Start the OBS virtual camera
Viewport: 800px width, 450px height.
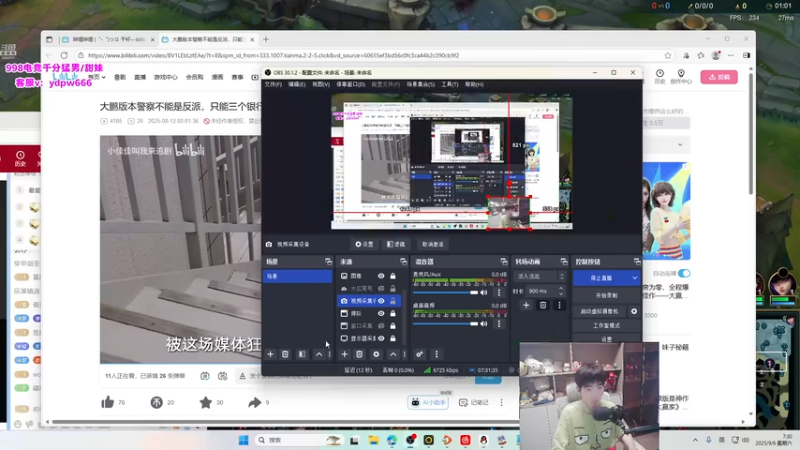point(600,311)
